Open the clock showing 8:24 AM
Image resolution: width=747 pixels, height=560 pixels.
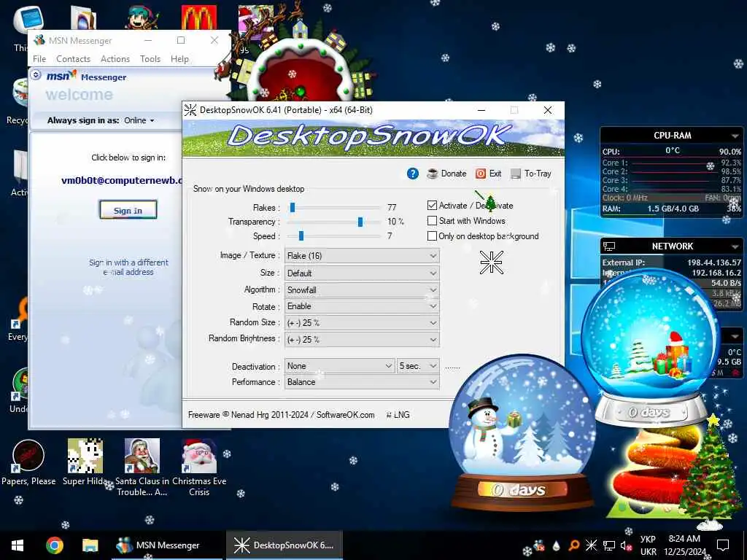point(684,545)
